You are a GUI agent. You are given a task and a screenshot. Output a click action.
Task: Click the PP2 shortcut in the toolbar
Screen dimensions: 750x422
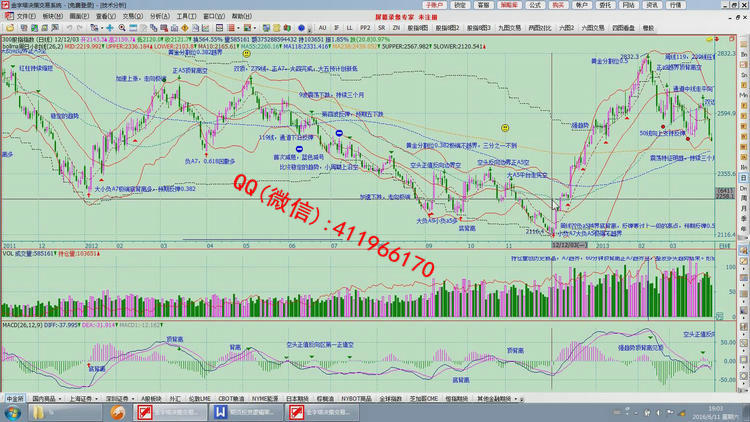pyautogui.click(x=365, y=28)
